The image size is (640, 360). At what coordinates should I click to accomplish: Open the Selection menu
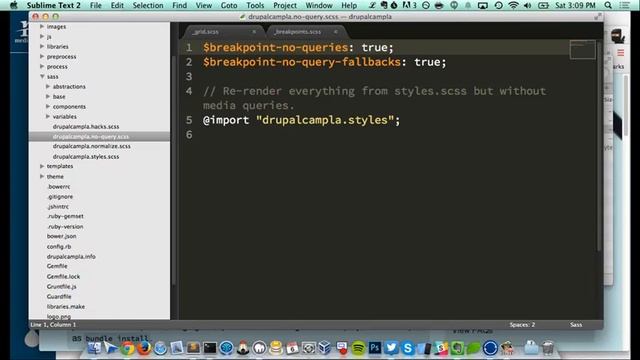pos(148,5)
